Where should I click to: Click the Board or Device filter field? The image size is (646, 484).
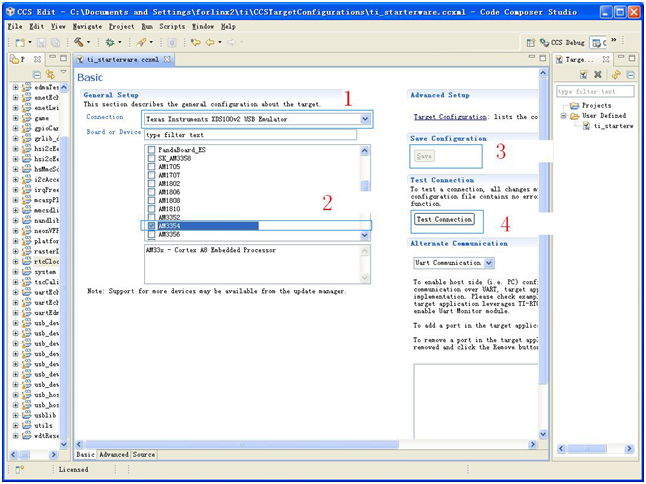point(250,135)
